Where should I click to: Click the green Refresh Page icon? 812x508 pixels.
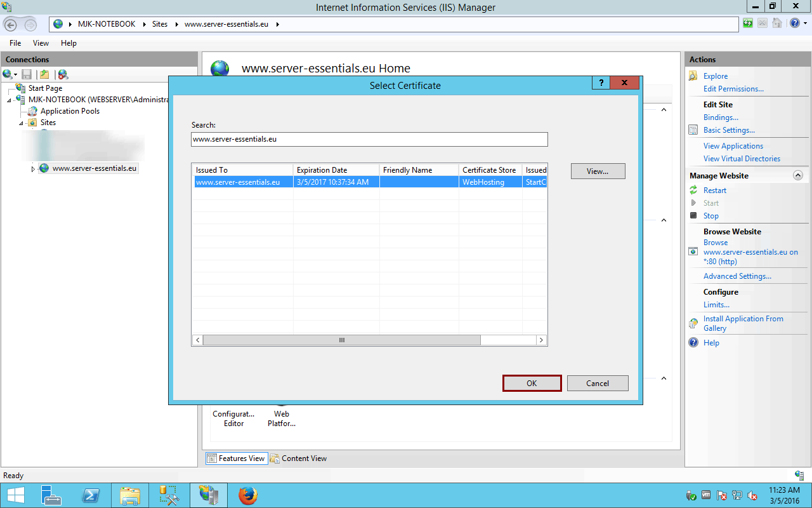[x=749, y=23]
